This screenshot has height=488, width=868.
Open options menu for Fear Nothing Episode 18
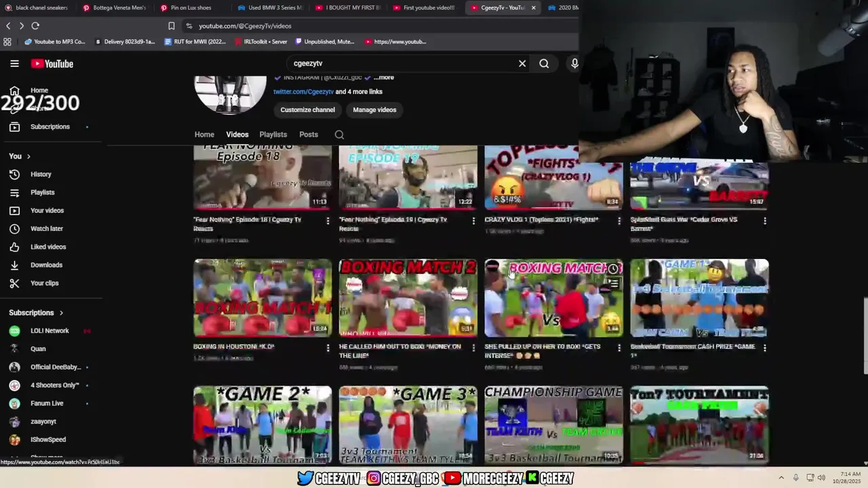pos(328,221)
